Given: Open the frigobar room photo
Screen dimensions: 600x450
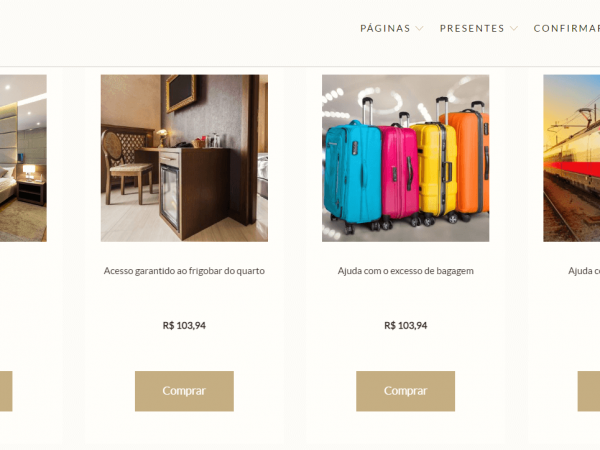Looking at the screenshot, I should 184,158.
